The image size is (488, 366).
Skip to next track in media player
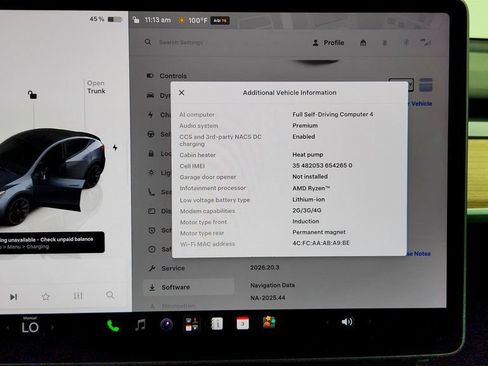point(13,297)
